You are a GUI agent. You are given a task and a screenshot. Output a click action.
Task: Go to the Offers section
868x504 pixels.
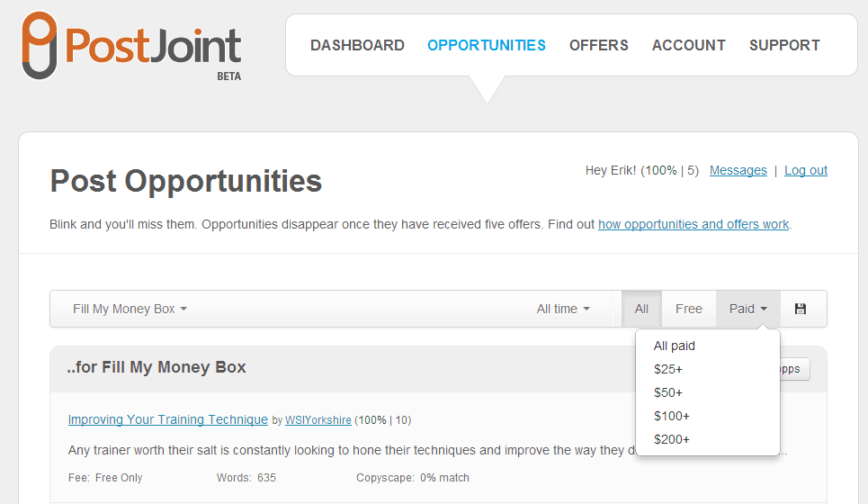pos(599,45)
